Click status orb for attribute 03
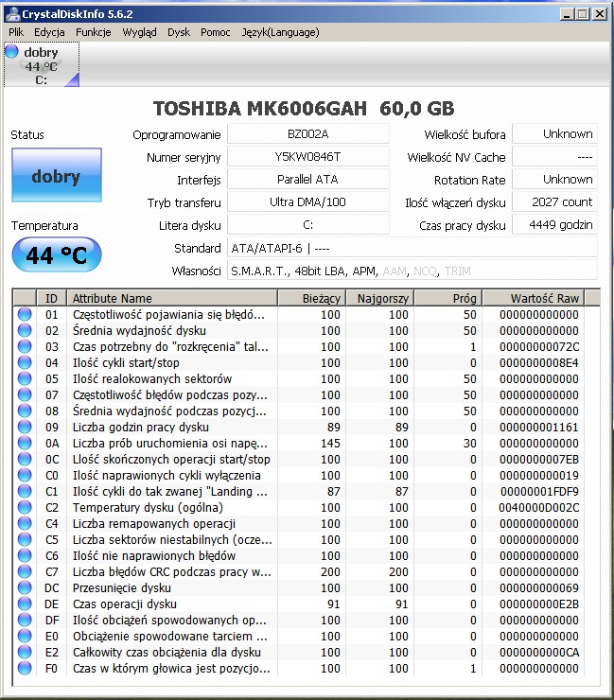Viewport: 614px width, 700px height. [x=25, y=346]
